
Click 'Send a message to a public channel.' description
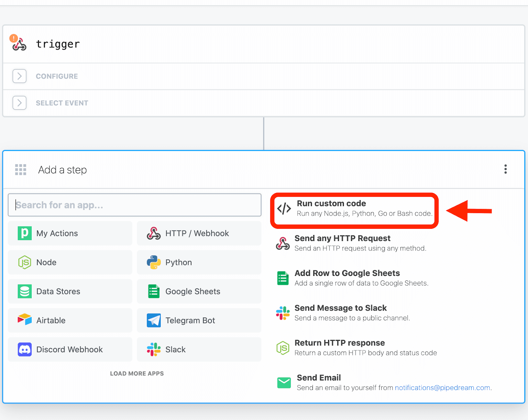pos(352,318)
